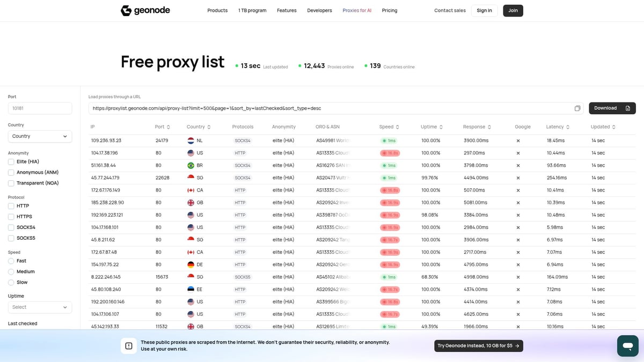The image size is (644, 362).
Task: Check the SOCKS5 protocol filter
Action: [x=11, y=238]
